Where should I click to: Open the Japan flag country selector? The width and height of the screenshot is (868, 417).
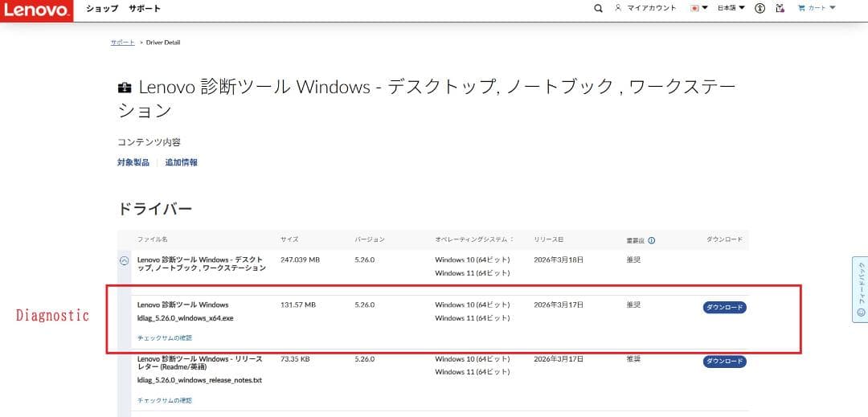point(699,8)
